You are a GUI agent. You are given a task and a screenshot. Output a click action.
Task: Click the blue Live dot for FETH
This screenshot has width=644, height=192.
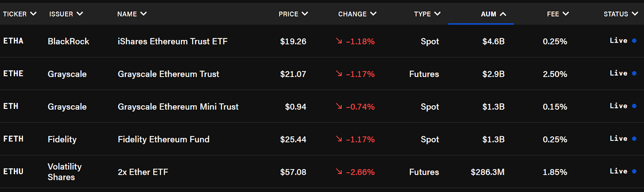634,139
